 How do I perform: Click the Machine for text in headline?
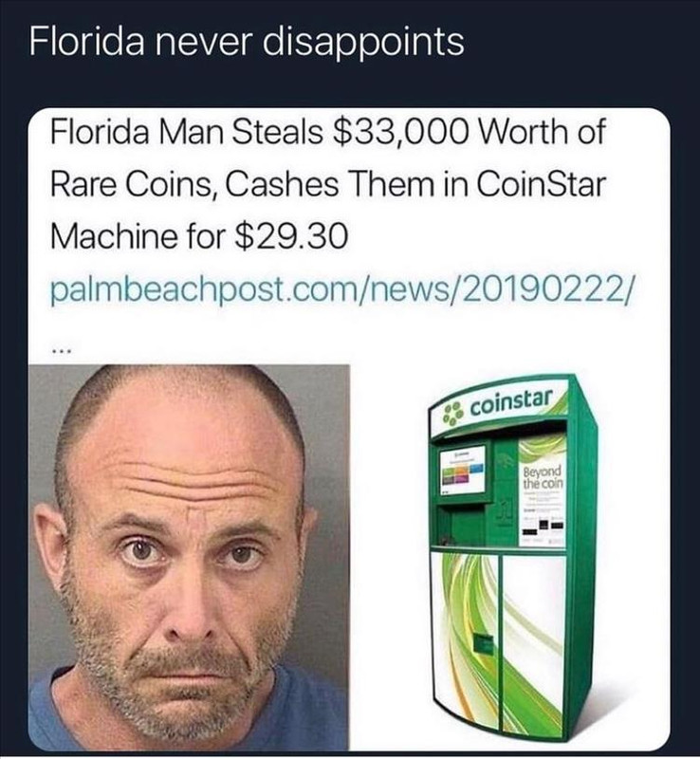[x=138, y=237]
